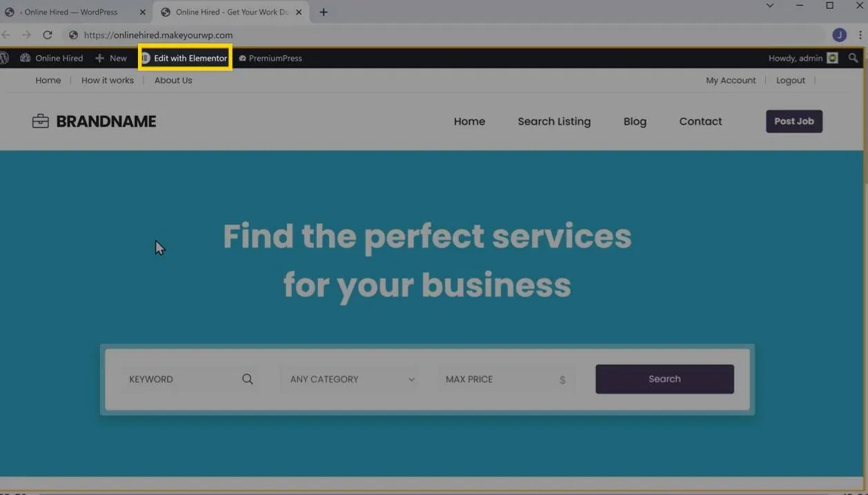Click the Post Job button
Image resolution: width=868 pixels, height=495 pixels.
pos(793,121)
